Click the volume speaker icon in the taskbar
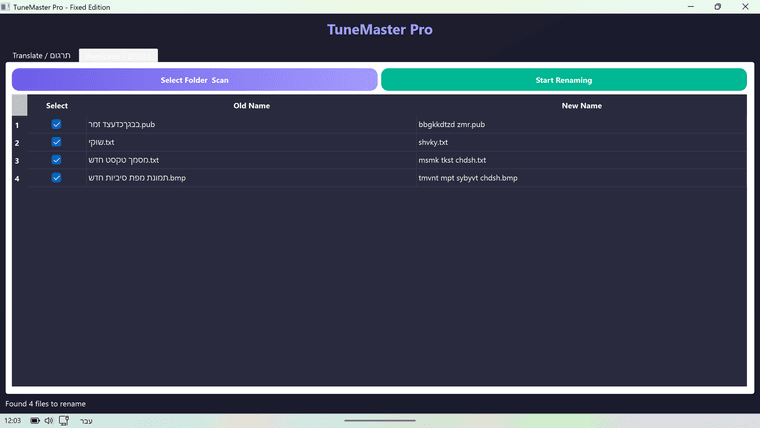Viewport: 760px width, 428px height. coord(48,421)
